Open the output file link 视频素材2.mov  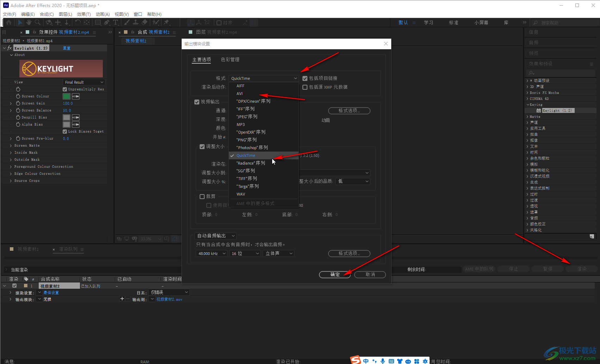169,299
